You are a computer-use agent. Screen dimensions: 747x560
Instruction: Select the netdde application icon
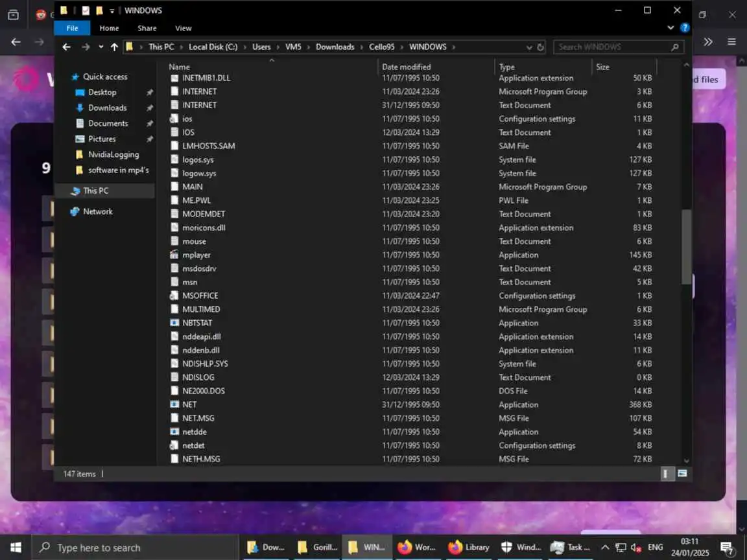174,432
